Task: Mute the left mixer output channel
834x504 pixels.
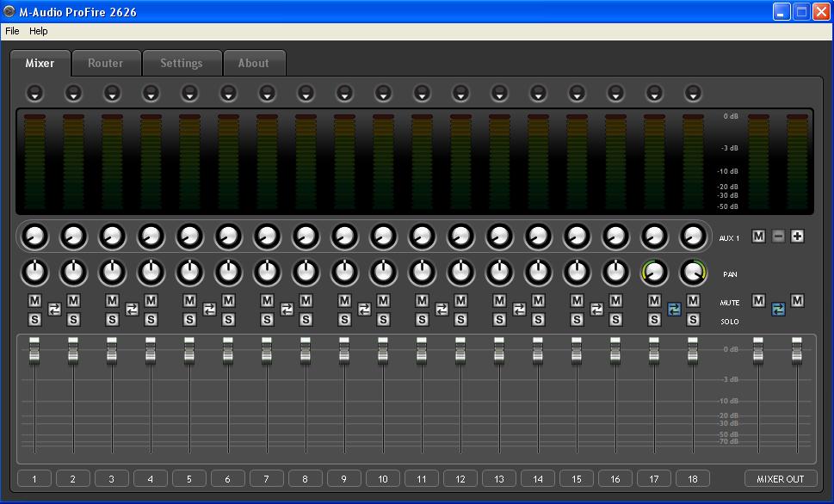Action: (x=758, y=301)
